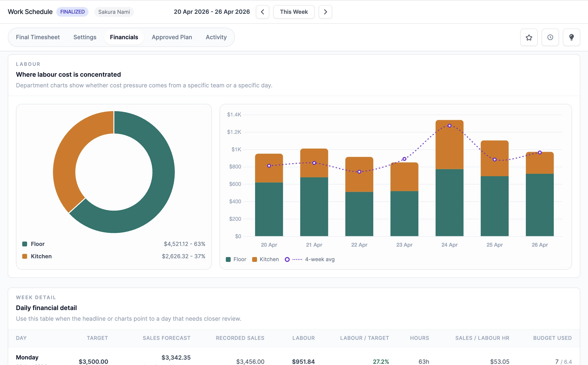Click the Monday row label
This screenshot has height=365, width=588.
[x=27, y=357]
